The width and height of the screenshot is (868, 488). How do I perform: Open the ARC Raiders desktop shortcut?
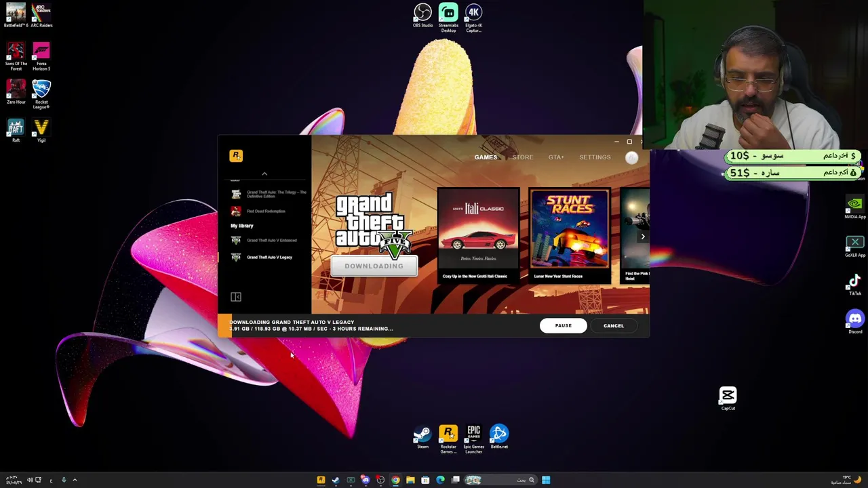tap(41, 15)
